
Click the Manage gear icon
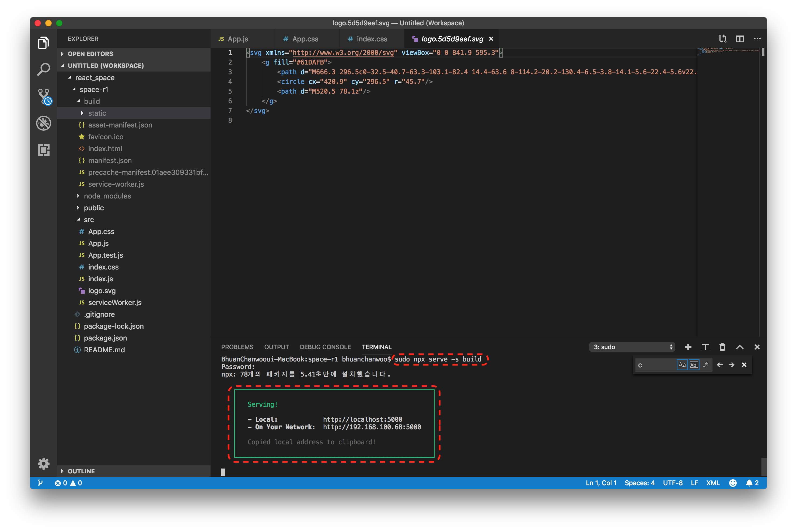(x=43, y=463)
